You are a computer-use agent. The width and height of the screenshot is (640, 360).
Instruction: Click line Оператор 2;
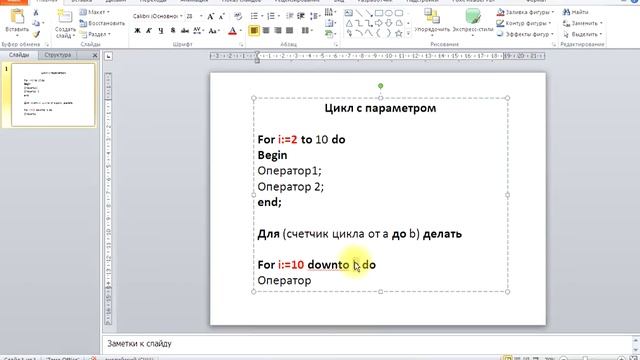point(290,187)
